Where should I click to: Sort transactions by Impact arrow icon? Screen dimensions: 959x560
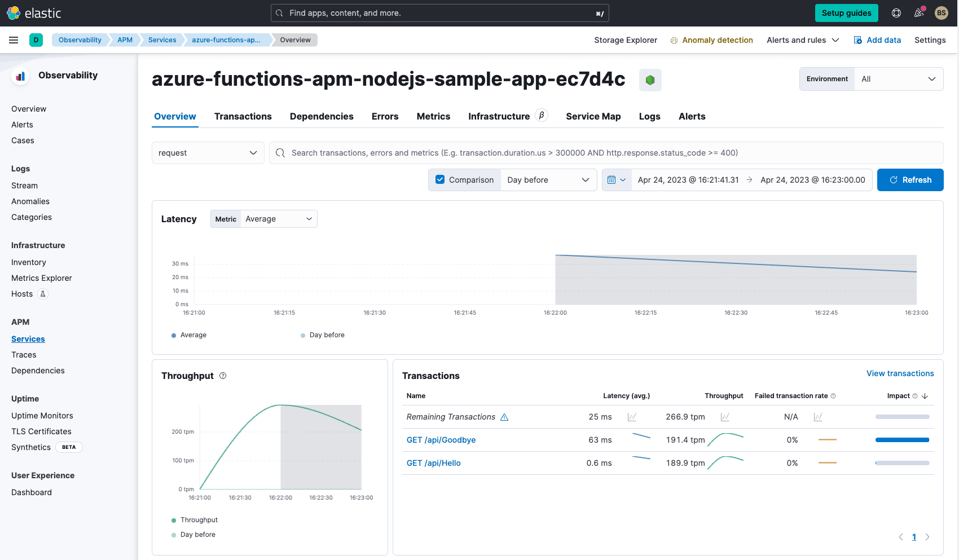925,396
